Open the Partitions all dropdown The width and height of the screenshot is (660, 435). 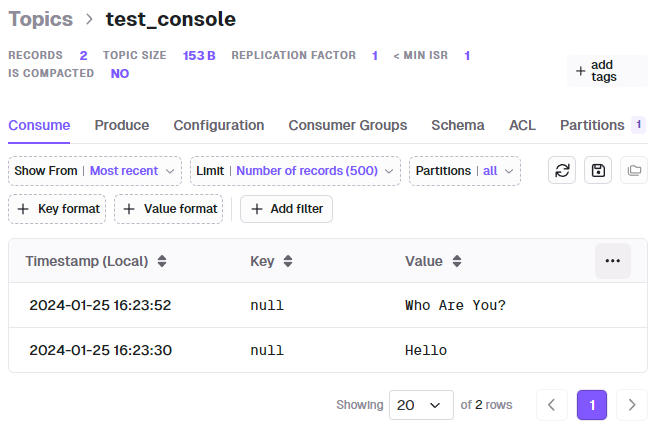(x=465, y=171)
